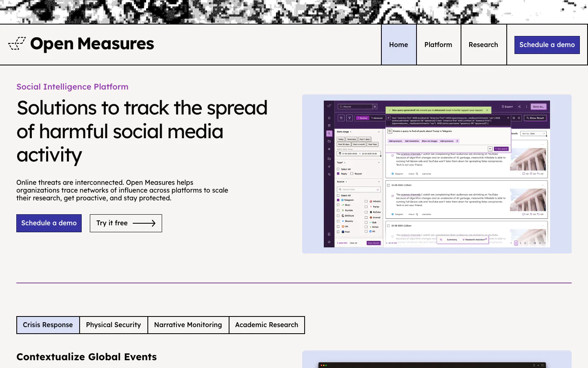This screenshot has width=588, height=368.
Task: Click the share icon next to Export
Action: (519, 107)
